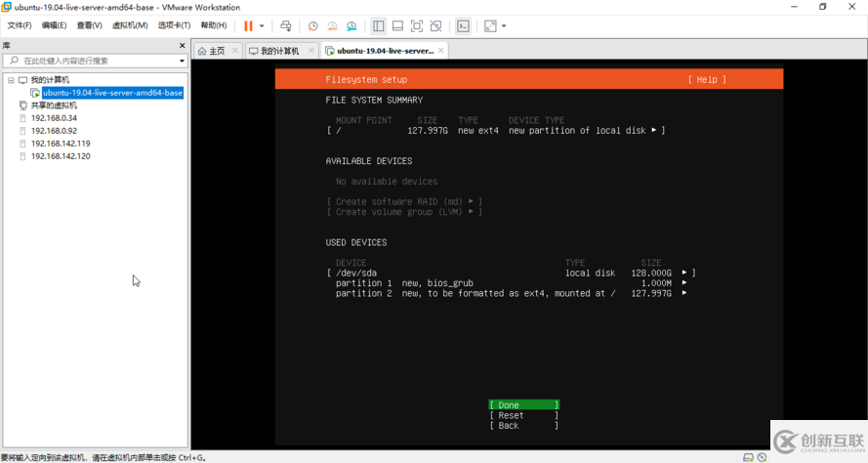
Task: Open the 虚拟机(M) menu
Action: click(x=130, y=25)
